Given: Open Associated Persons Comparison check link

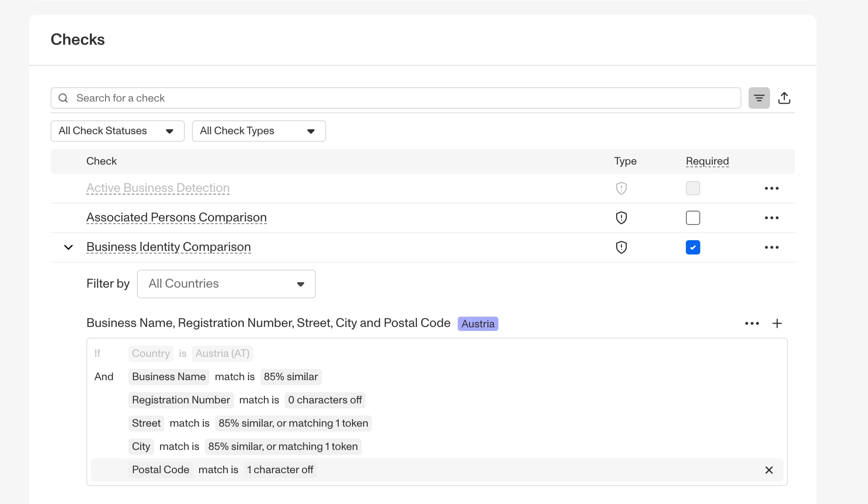Looking at the screenshot, I should point(176,217).
